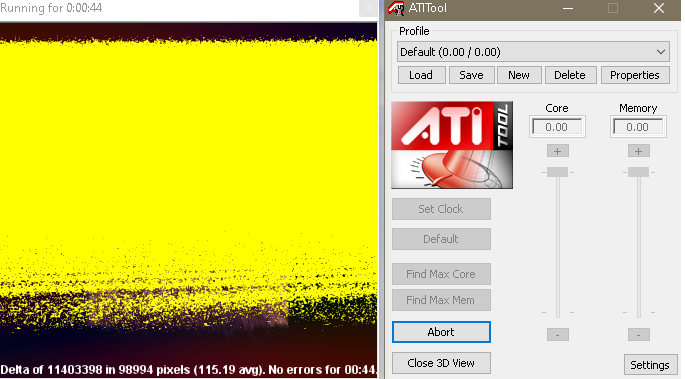The height and width of the screenshot is (379, 685).
Task: Close the 3D View window
Action: (441, 363)
